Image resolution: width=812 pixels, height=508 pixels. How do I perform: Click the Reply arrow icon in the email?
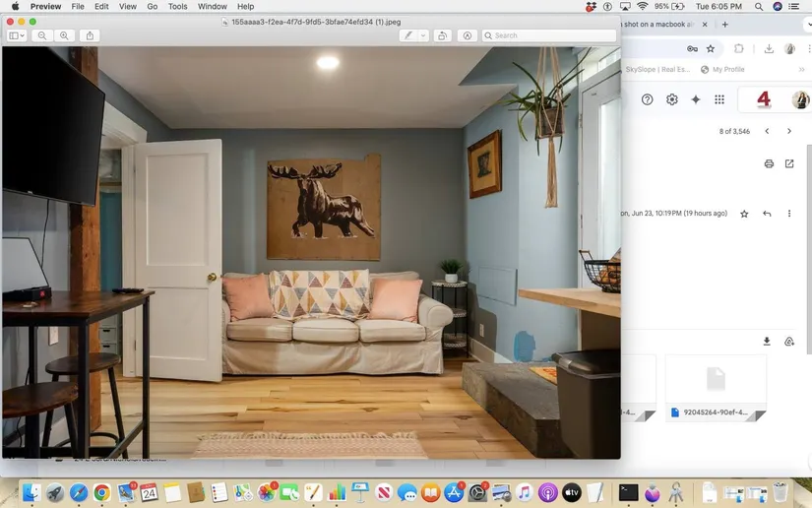767,214
